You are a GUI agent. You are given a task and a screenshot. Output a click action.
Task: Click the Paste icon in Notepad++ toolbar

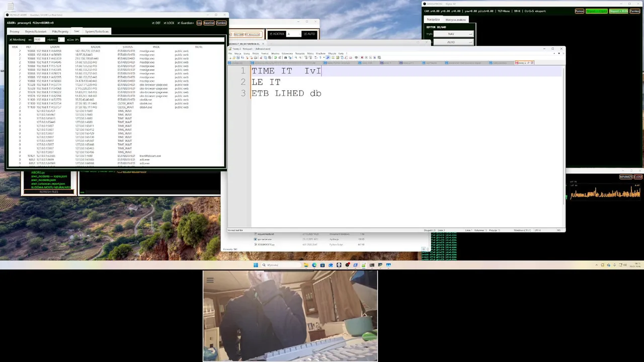270,57
